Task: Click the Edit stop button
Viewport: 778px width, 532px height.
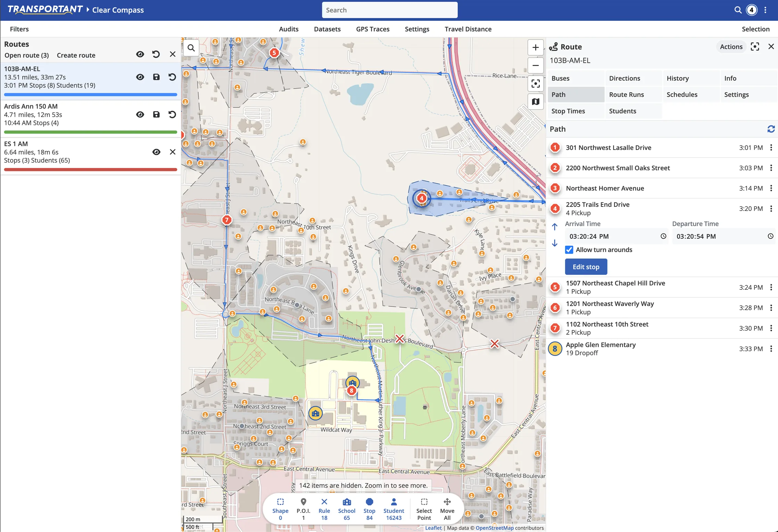Action: pos(586,267)
